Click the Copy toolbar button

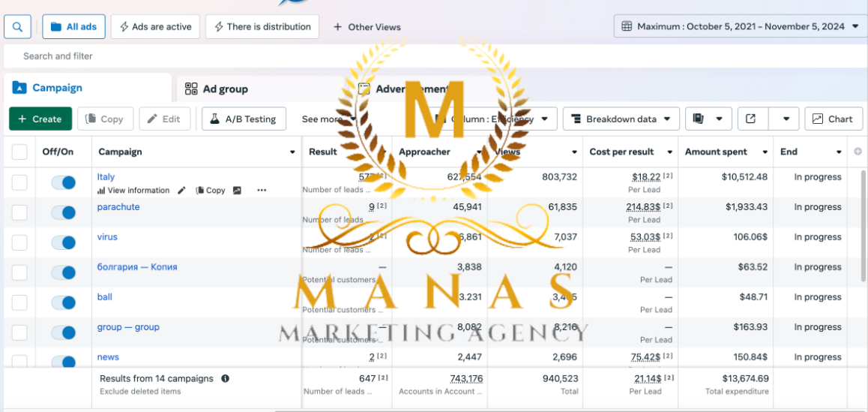coord(105,119)
